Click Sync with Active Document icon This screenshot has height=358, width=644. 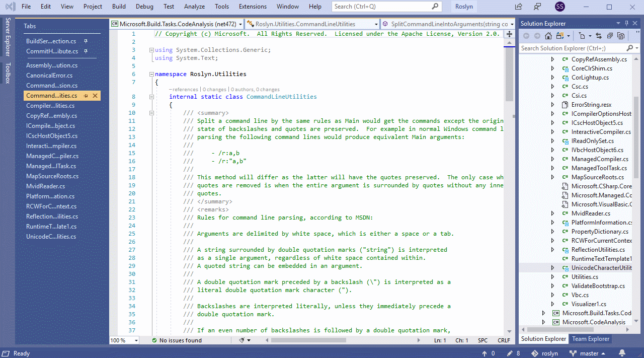click(599, 36)
